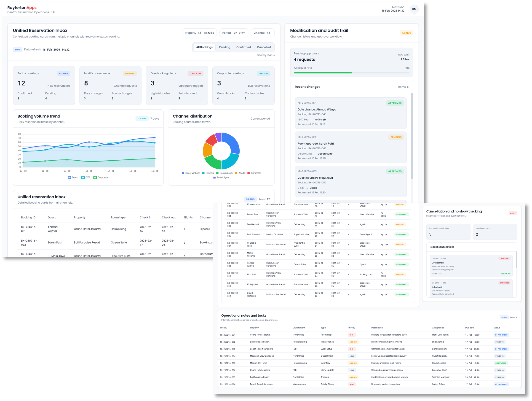This screenshot has height=401, width=532.
Task: Open the Channel All filter
Action: point(262,33)
